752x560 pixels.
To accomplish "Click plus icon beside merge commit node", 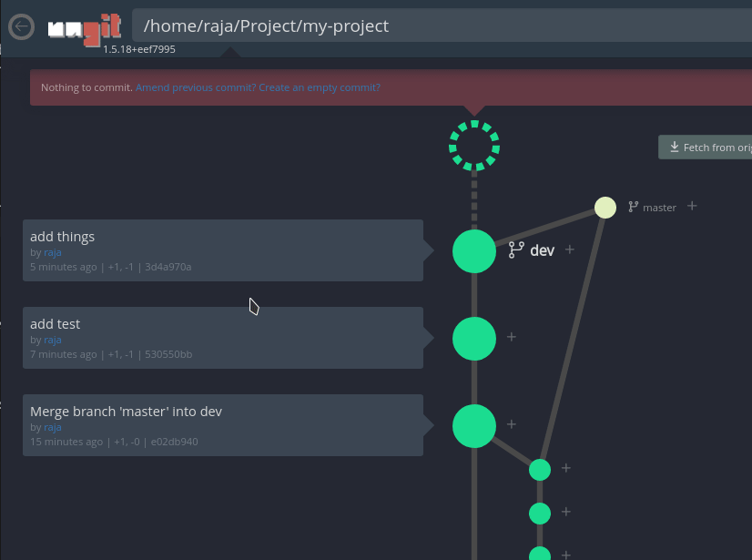I will (x=512, y=424).
